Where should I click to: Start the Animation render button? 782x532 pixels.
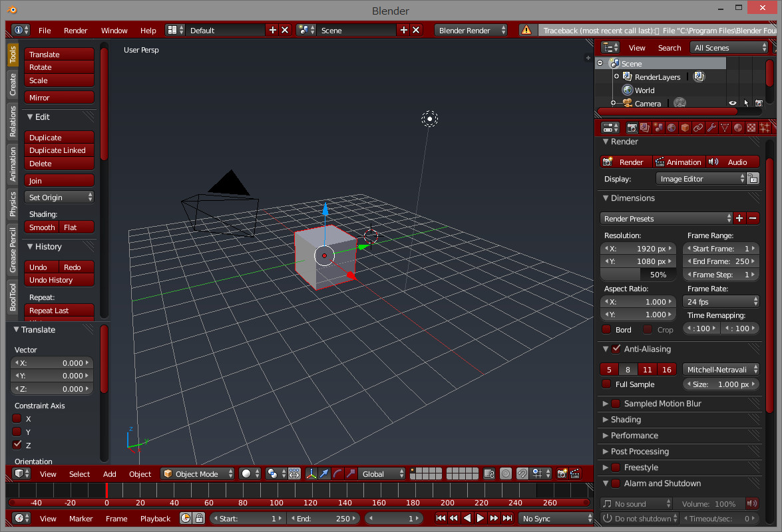[678, 162]
